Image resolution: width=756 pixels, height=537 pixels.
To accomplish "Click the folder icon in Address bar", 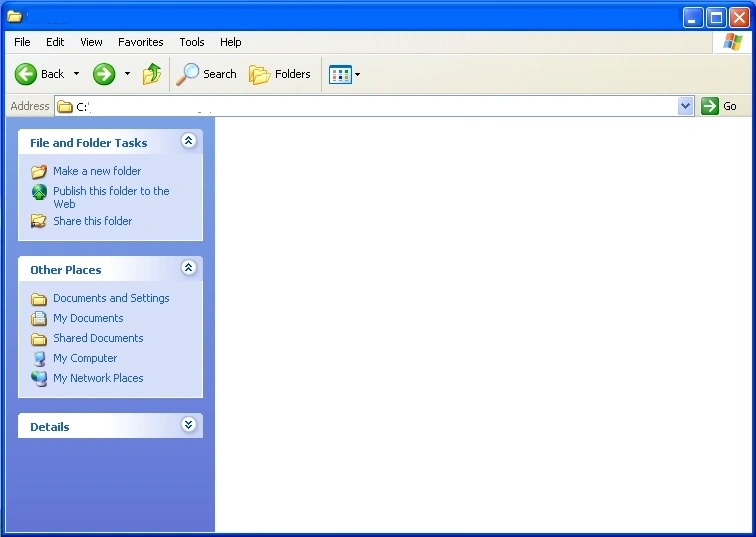I will [65, 107].
